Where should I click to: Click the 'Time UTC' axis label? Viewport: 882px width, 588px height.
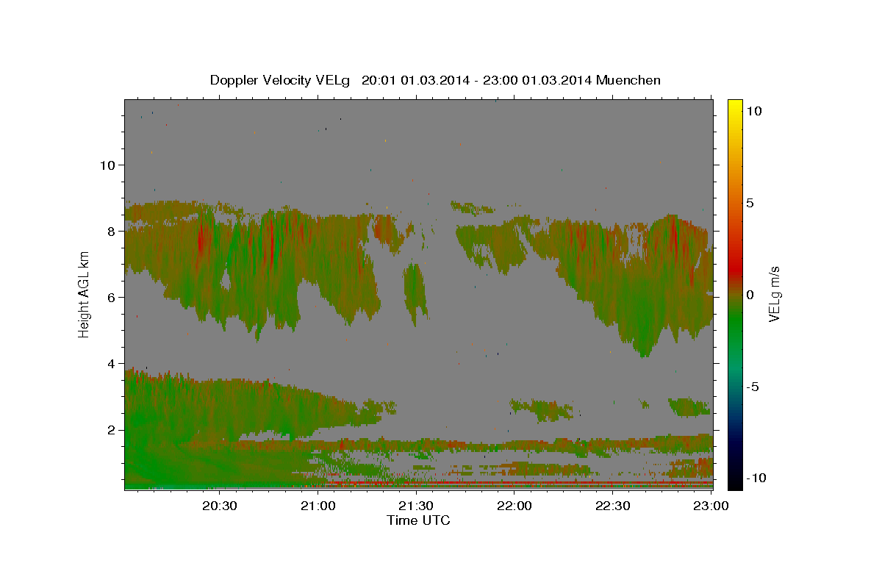click(x=418, y=520)
